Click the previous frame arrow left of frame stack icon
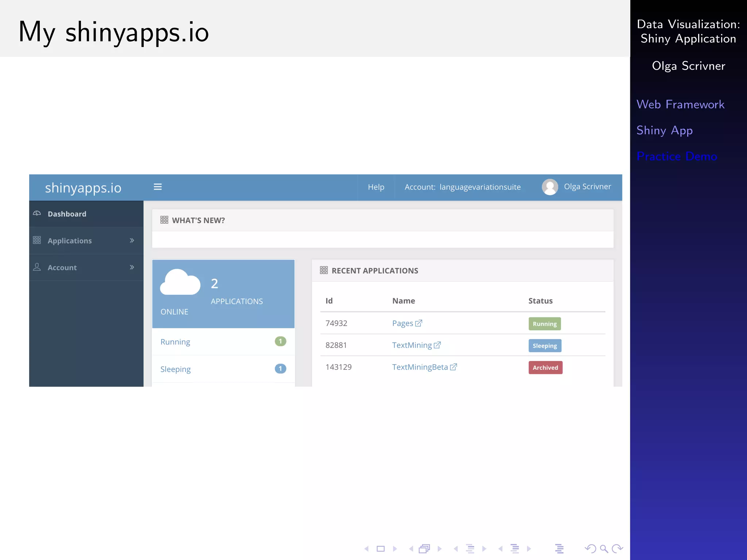 411,549
